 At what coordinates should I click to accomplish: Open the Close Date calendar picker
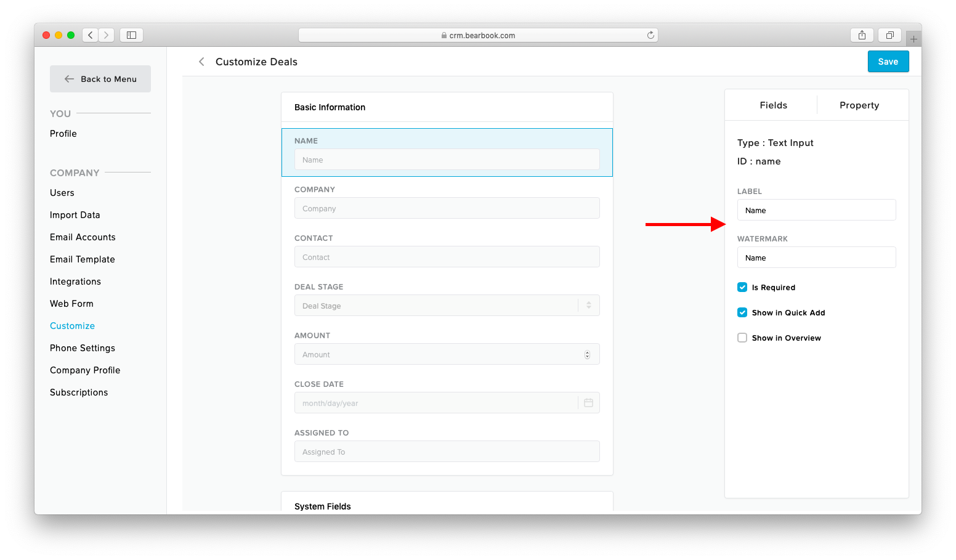coord(588,403)
